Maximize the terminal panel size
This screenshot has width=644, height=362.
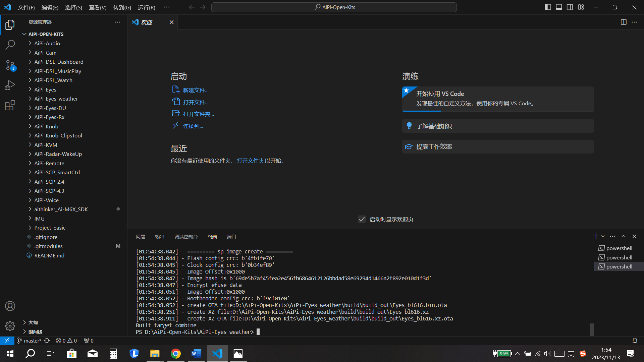624,236
